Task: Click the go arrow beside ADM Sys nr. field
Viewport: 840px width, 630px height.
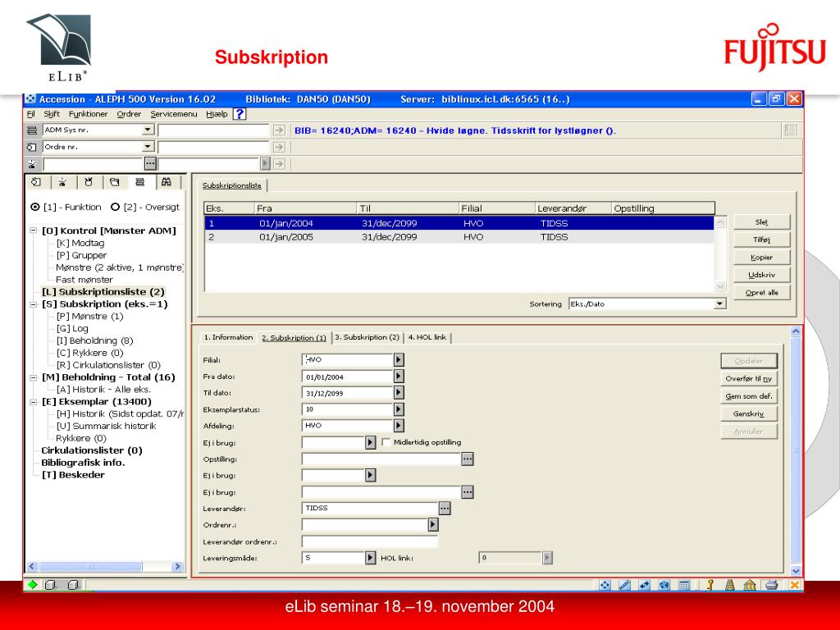Action: pyautogui.click(x=279, y=130)
